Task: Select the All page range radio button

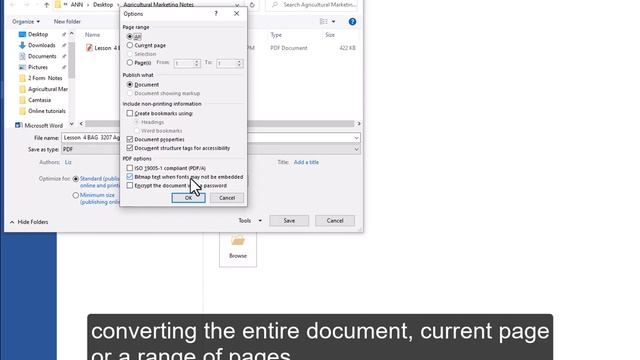Action: 130,36
